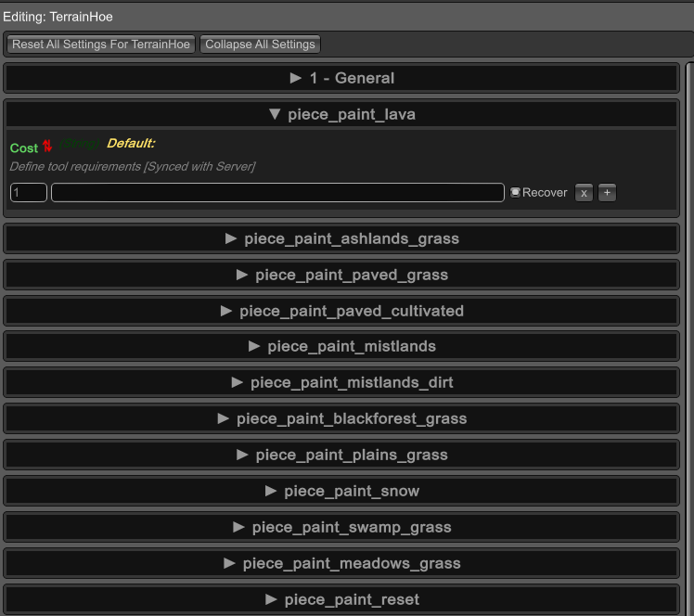The height and width of the screenshot is (616, 694).
Task: Expand piece_paint_snow section
Action: (x=341, y=491)
